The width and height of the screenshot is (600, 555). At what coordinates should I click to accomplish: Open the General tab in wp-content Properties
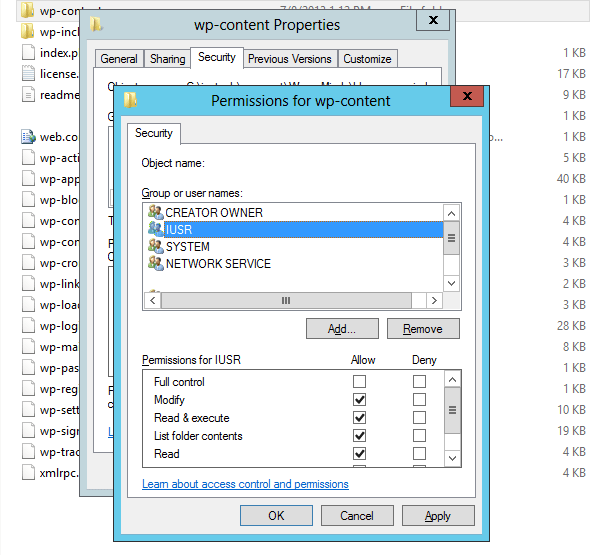(119, 59)
